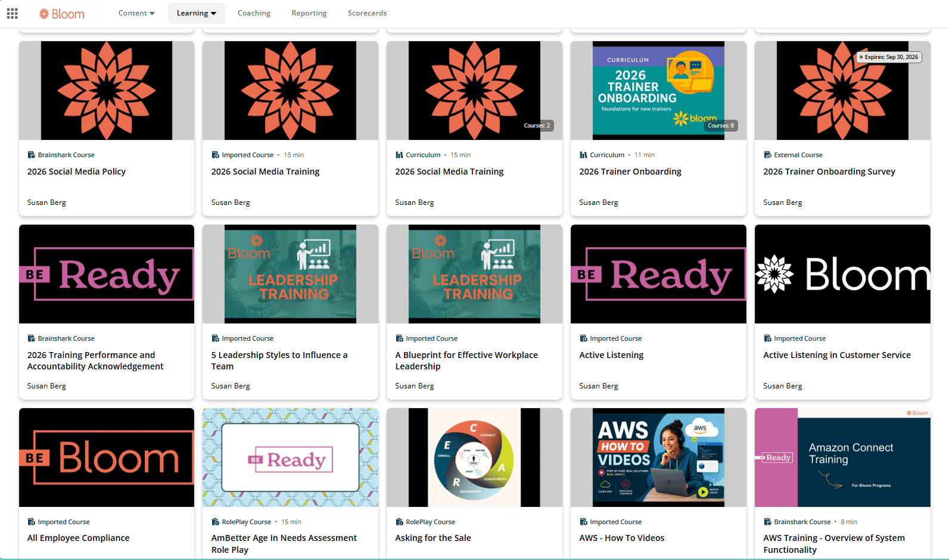Click Curriculum icon on 2026 Social Media Training

tap(399, 155)
